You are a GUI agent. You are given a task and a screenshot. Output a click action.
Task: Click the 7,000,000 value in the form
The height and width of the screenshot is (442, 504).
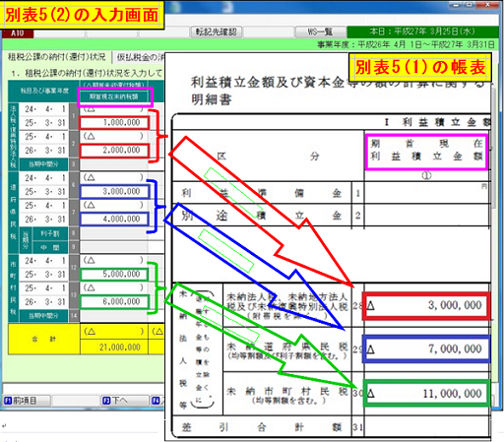[x=455, y=348]
